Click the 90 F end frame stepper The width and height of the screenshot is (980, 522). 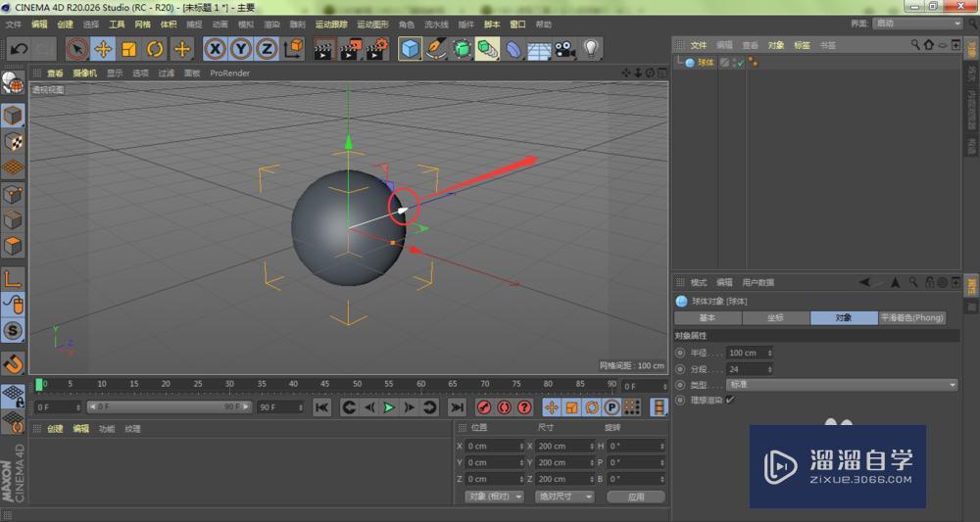[x=301, y=407]
